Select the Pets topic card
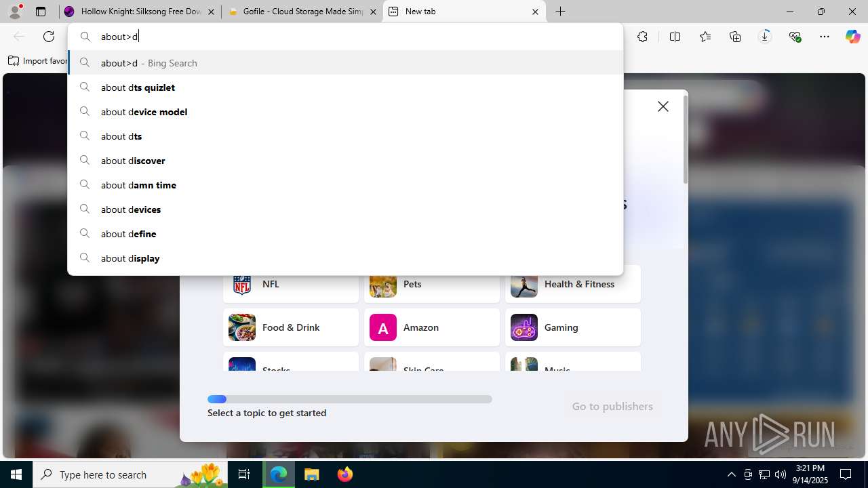868x488 pixels. click(432, 284)
